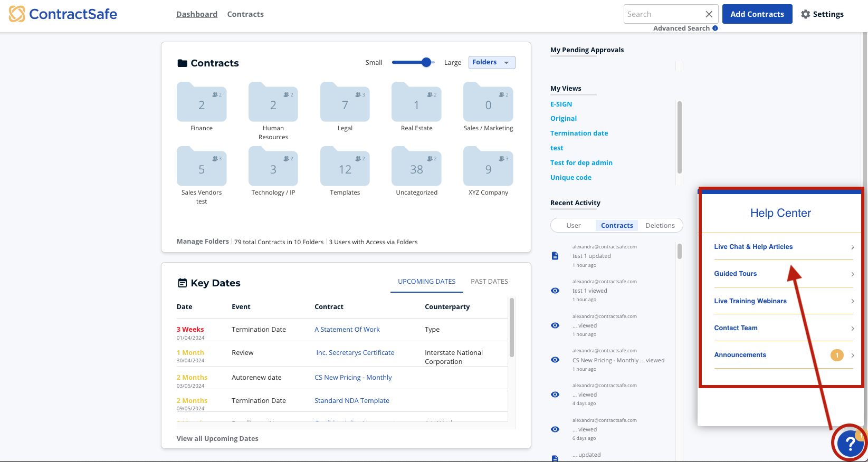Screen dimensions: 868x462
Task: Open the Standard NDA Template link
Action: pos(351,401)
